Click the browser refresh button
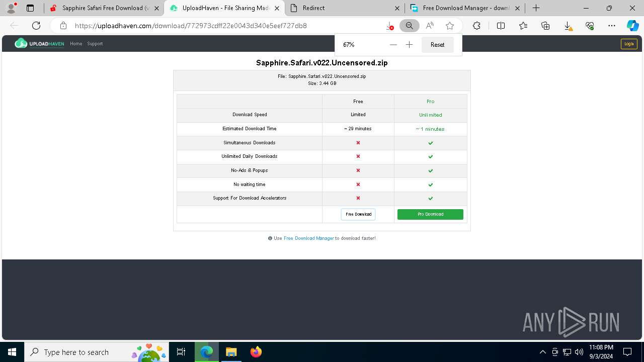Screen dimensions: 644x362 [x=36, y=26]
